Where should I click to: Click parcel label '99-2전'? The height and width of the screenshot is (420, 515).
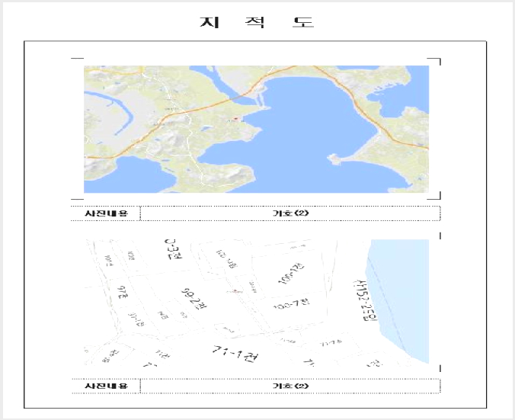tap(194, 299)
